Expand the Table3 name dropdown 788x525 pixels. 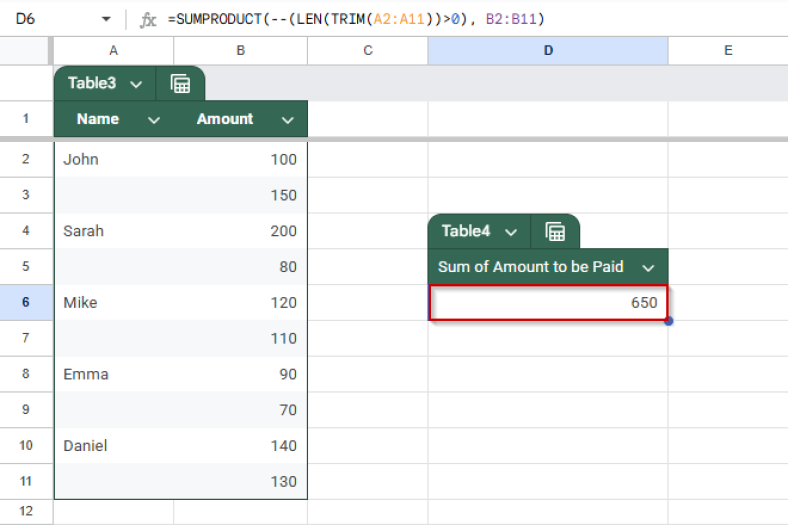136,84
